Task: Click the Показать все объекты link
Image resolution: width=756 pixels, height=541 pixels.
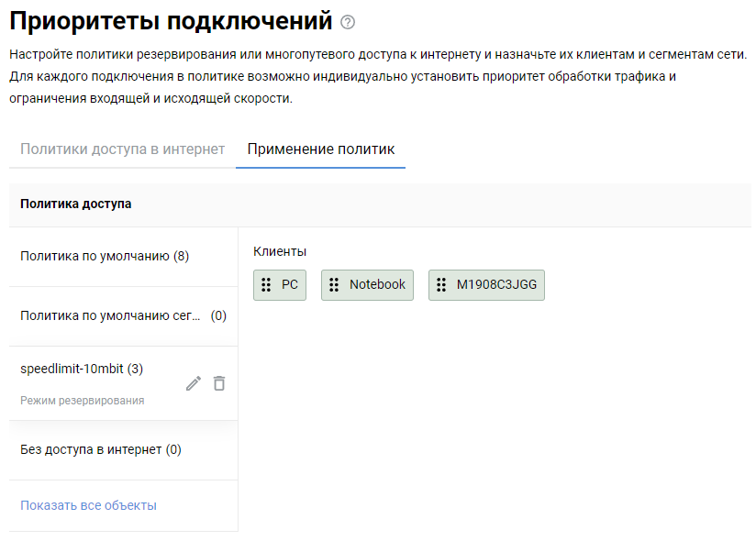Action: tap(88, 505)
